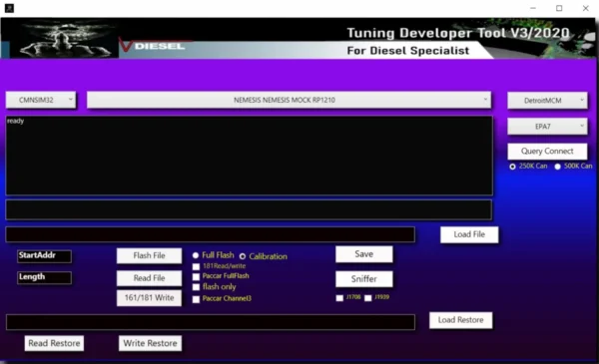
Task: Enable the Paccar Channel3 checkbox
Action: click(196, 299)
